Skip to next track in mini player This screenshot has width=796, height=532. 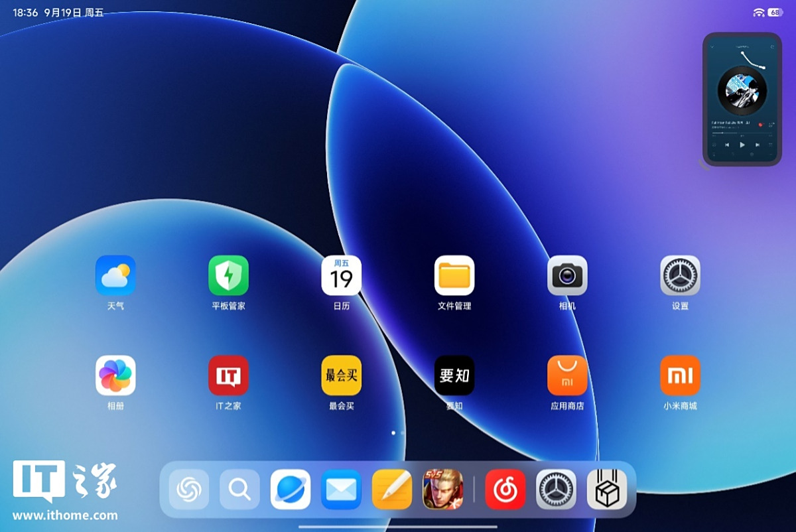(758, 145)
